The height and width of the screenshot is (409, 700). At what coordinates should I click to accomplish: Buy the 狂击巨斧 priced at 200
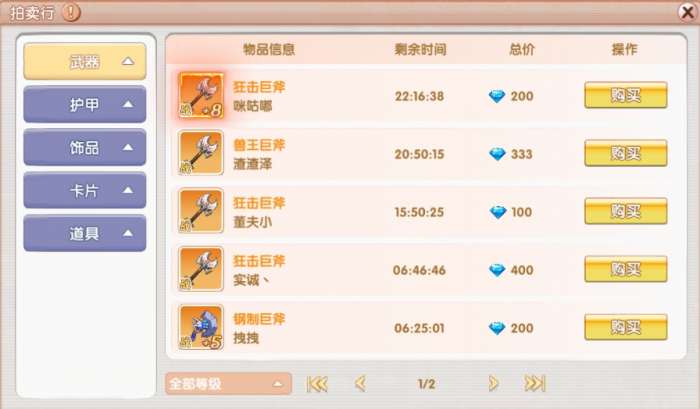tap(626, 95)
